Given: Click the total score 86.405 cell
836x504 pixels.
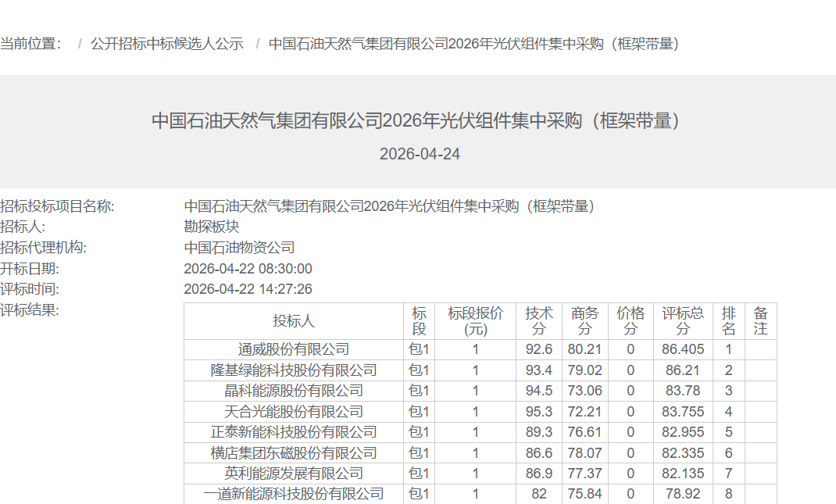Looking at the screenshot, I should coord(684,349).
